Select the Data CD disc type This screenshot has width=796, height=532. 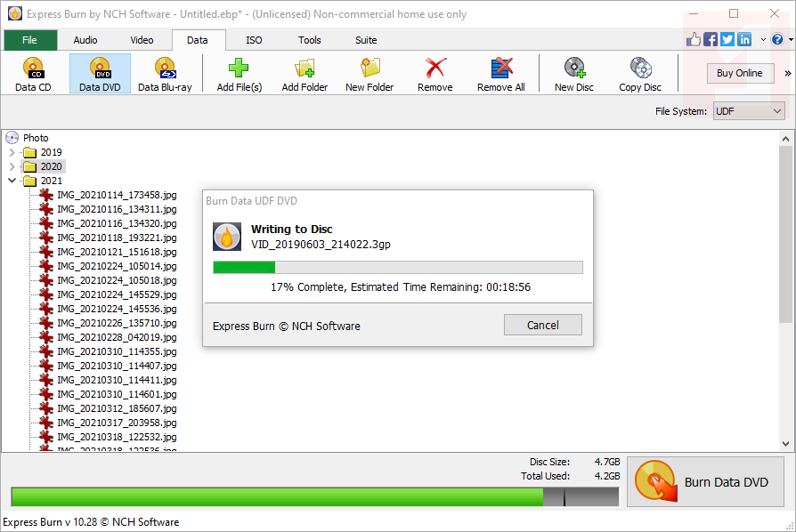click(x=33, y=74)
